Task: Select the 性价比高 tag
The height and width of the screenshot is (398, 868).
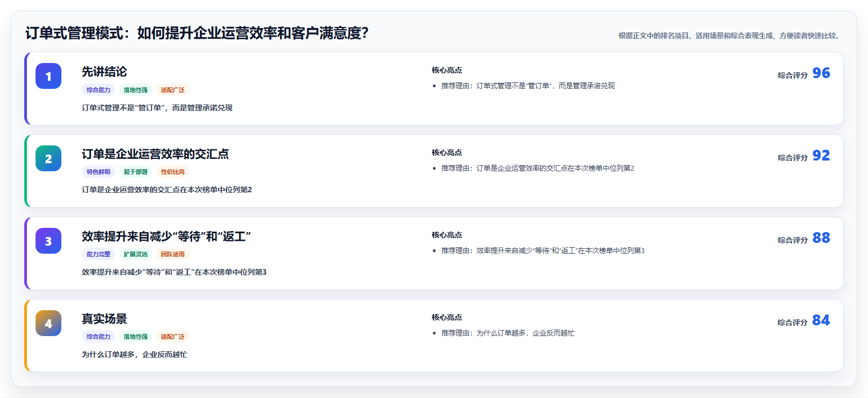Action: (173, 172)
